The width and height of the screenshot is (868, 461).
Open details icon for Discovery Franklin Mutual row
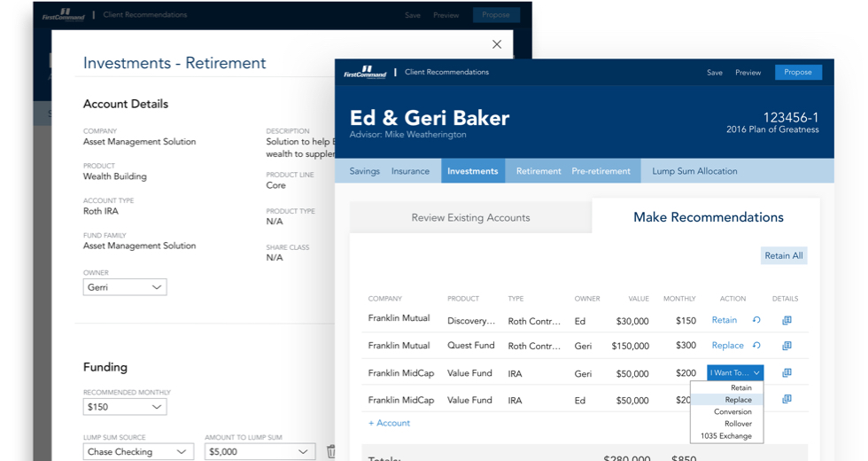[x=787, y=320]
